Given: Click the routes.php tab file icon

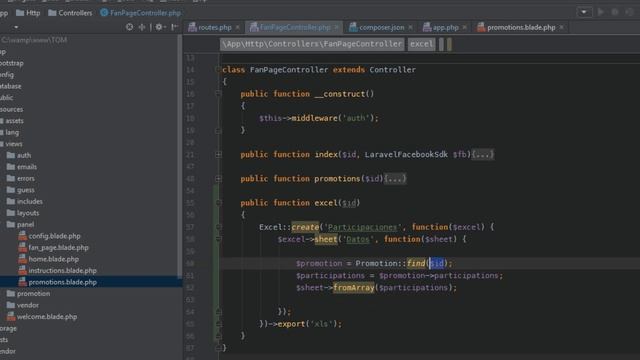Looking at the screenshot, I should click(192, 27).
